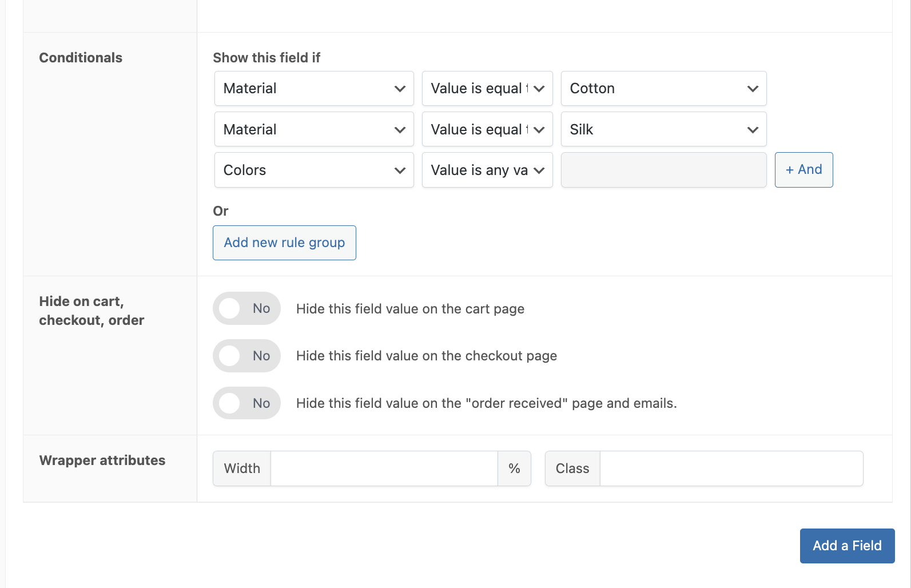Click the chevron arrow on Cotton dropdown
The height and width of the screenshot is (588, 911).
click(x=753, y=89)
